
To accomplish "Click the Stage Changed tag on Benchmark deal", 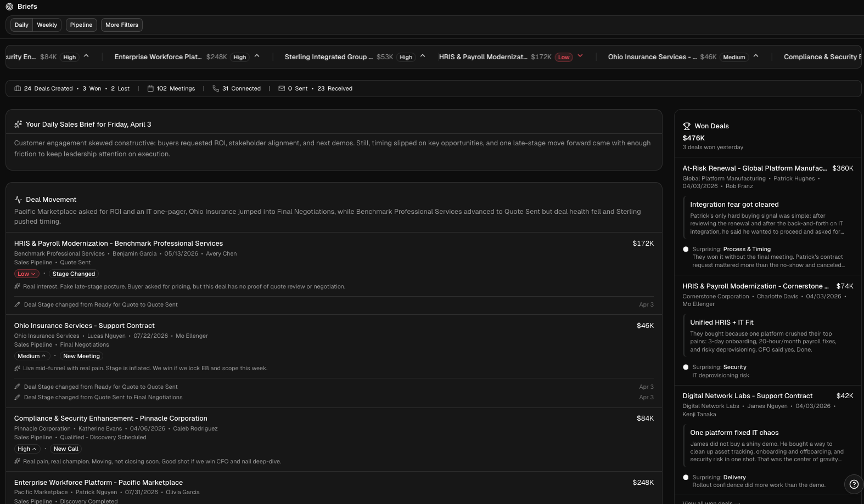I will 74,274.
